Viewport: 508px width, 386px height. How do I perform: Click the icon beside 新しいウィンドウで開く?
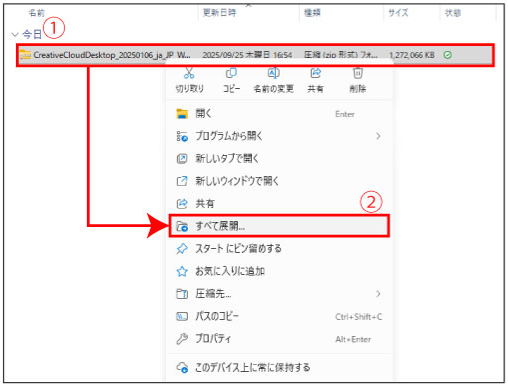coord(182,181)
